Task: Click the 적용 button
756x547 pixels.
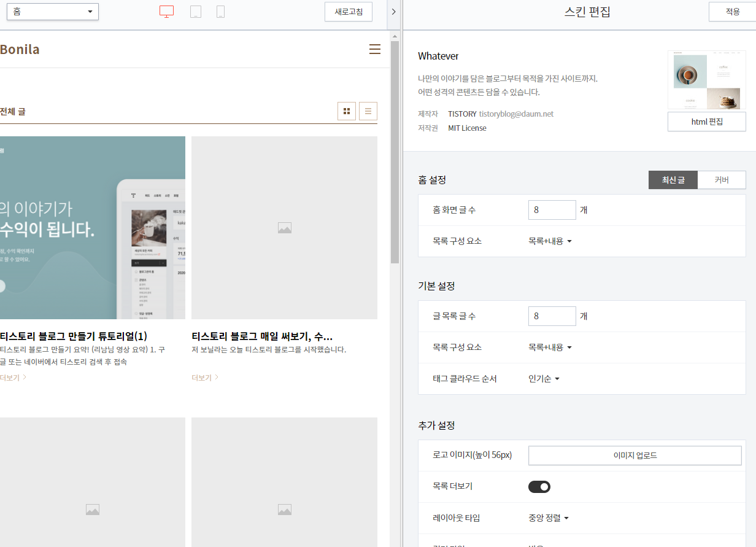Action: coord(733,12)
